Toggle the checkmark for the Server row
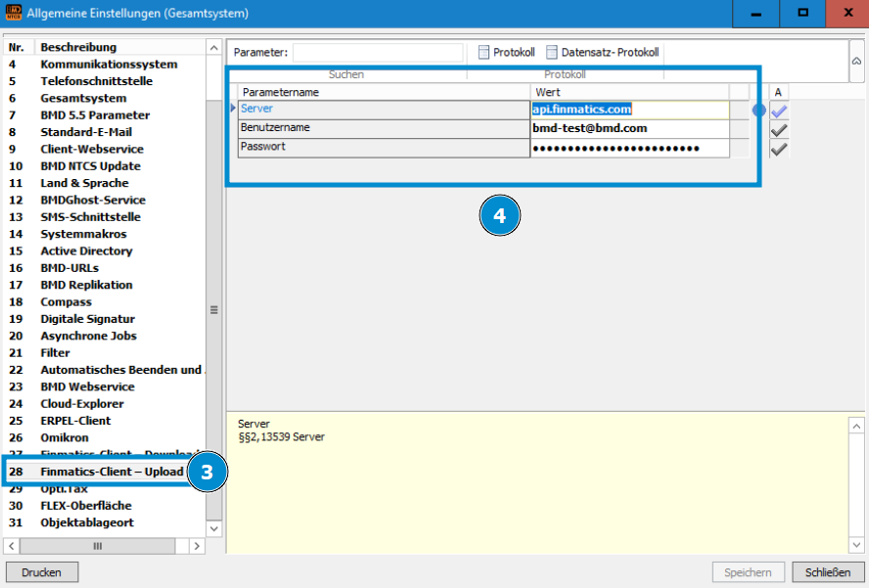The height and width of the screenshot is (588, 869). point(779,111)
